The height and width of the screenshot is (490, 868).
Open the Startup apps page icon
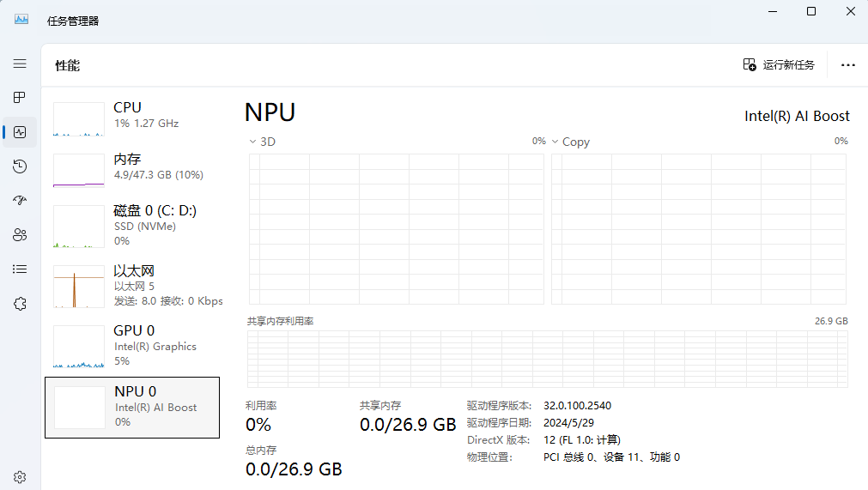pos(20,200)
